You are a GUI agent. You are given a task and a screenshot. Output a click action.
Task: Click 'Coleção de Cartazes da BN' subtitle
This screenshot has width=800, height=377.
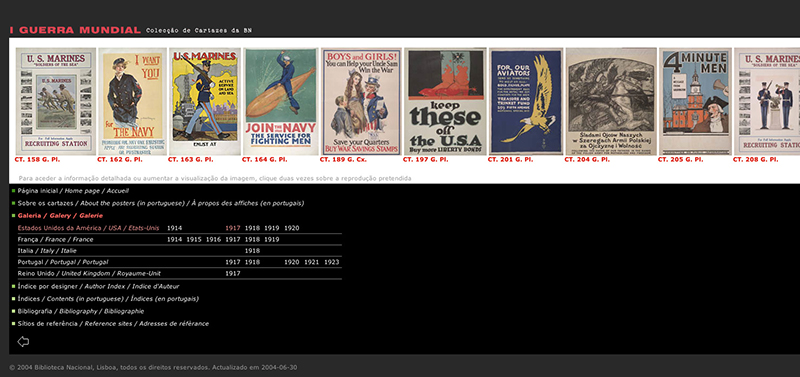pos(199,31)
